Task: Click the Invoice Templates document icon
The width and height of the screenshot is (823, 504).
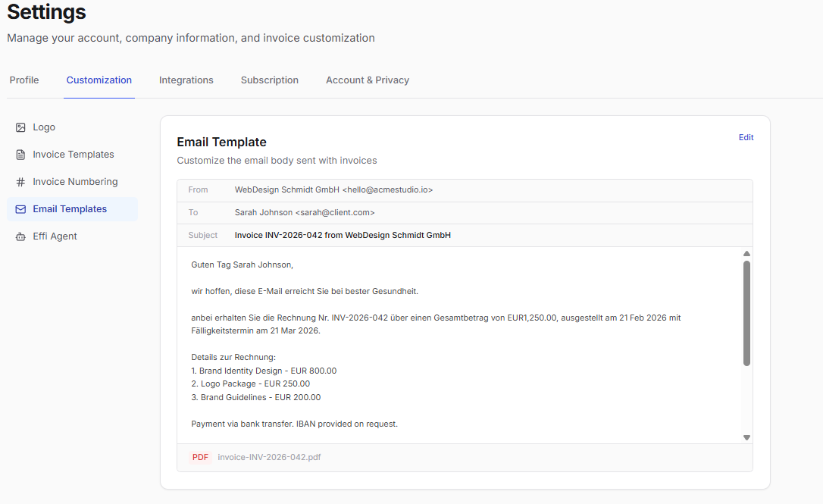Action: click(20, 155)
